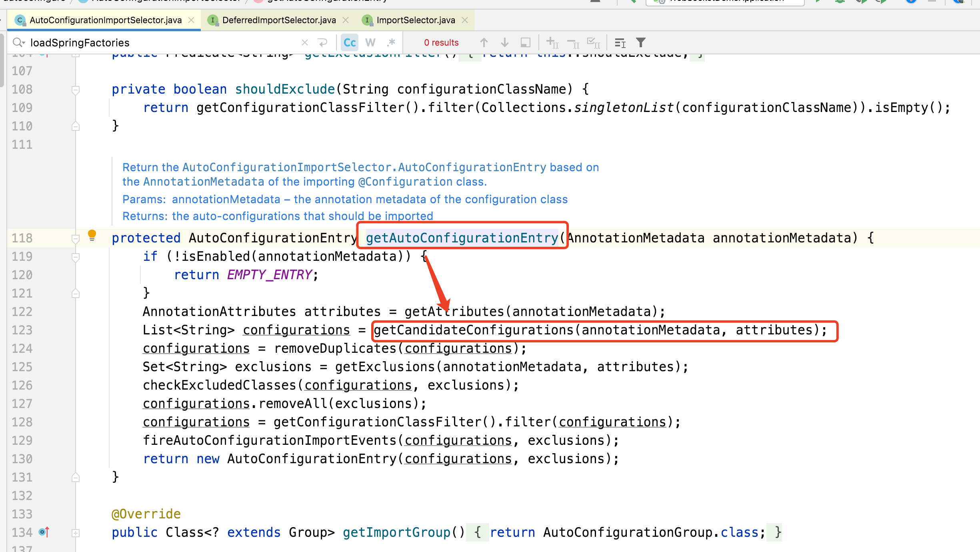Open search history magnifier dropdown
Image resolution: width=980 pixels, height=552 pixels.
click(19, 42)
